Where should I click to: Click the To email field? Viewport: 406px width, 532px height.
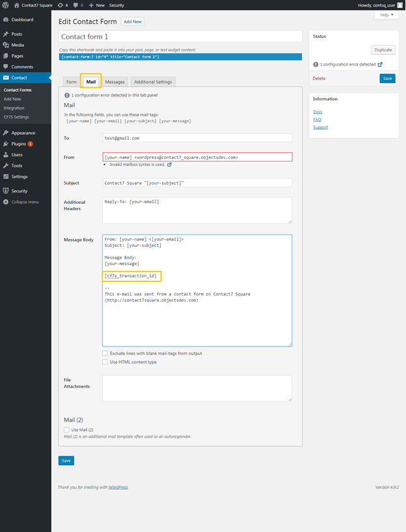197,138
